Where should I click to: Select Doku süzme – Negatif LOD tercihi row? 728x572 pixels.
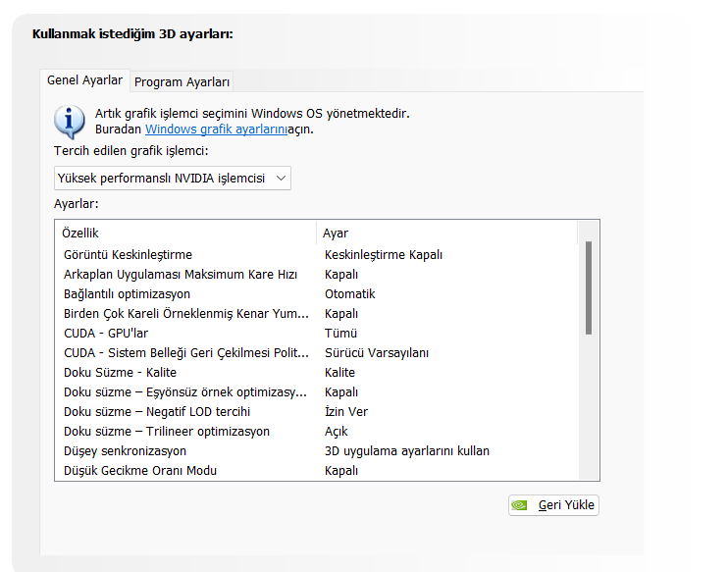pyautogui.click(x=318, y=412)
